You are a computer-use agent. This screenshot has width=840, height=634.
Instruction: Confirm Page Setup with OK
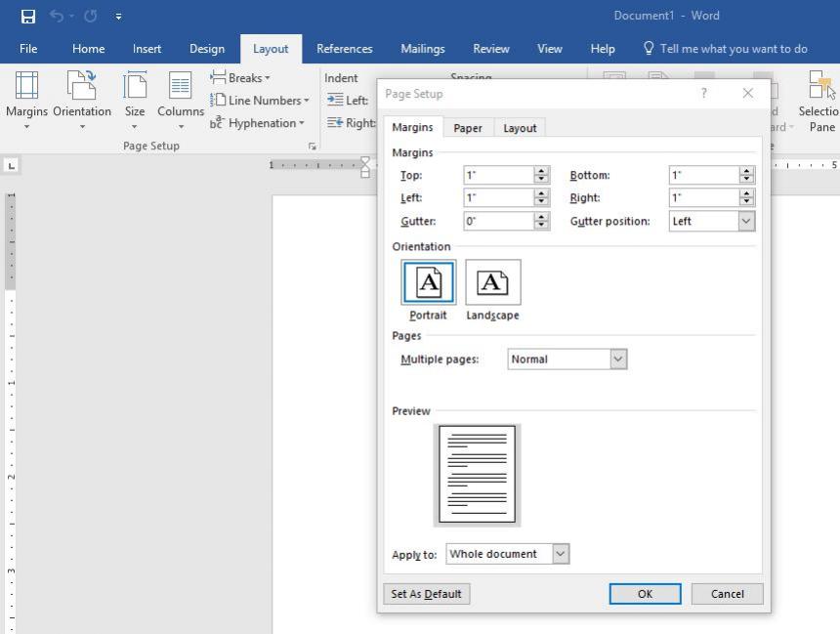tap(645, 594)
